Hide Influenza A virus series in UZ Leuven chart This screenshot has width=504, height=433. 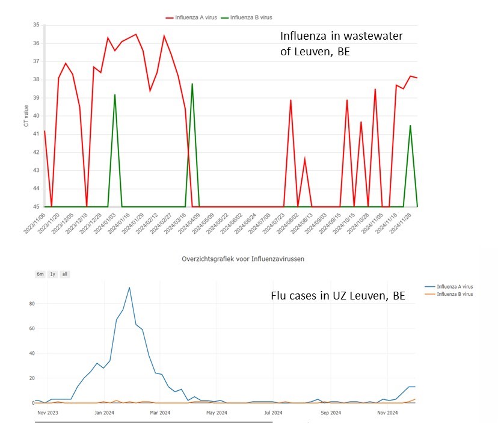click(455, 286)
